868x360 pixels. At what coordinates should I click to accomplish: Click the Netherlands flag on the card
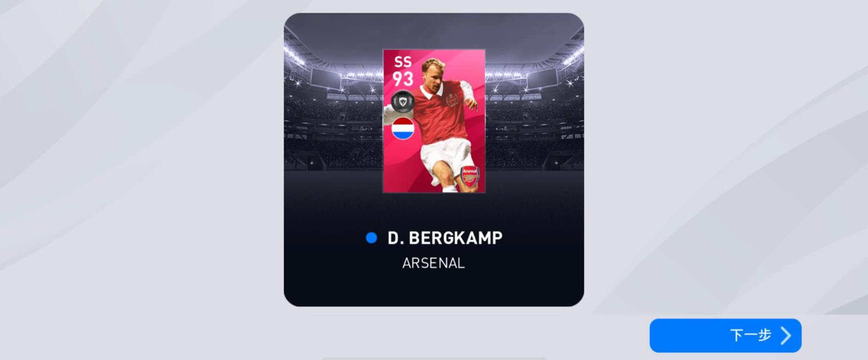click(x=403, y=128)
